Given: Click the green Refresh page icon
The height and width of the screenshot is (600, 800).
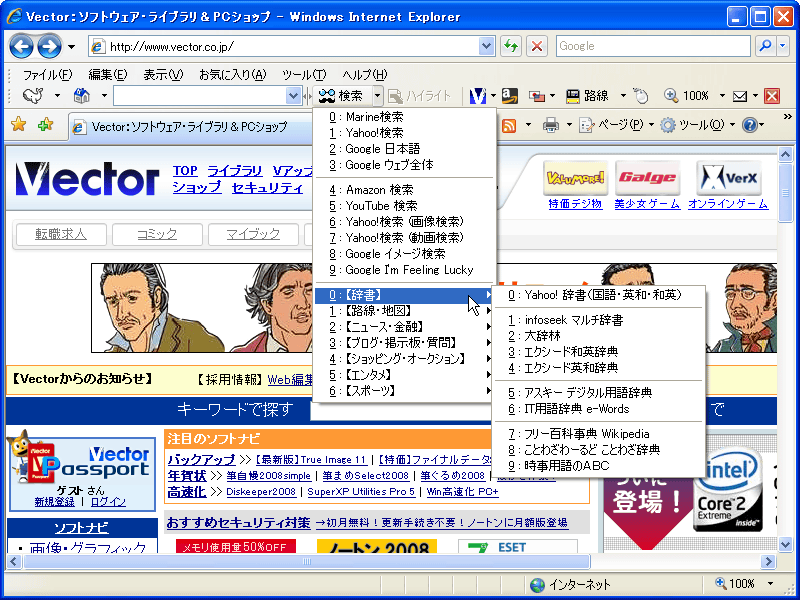Looking at the screenshot, I should (510, 46).
